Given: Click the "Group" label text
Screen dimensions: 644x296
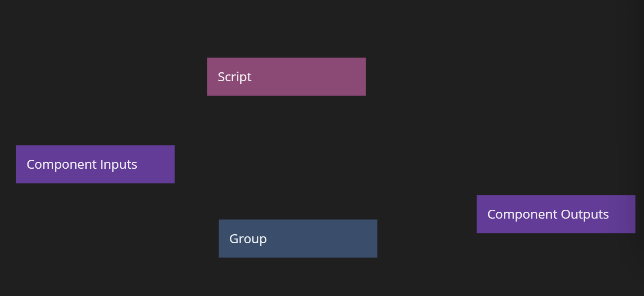Looking at the screenshot, I should [x=248, y=239].
